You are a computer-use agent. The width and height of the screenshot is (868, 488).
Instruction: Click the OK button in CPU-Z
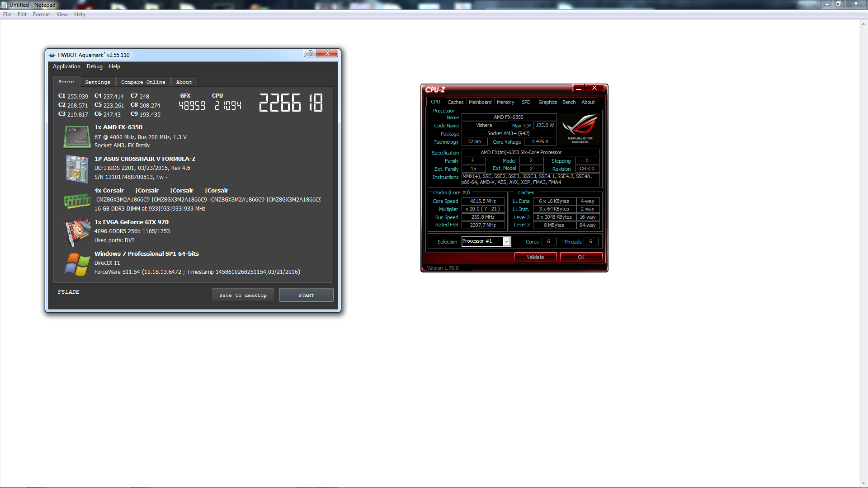click(581, 257)
